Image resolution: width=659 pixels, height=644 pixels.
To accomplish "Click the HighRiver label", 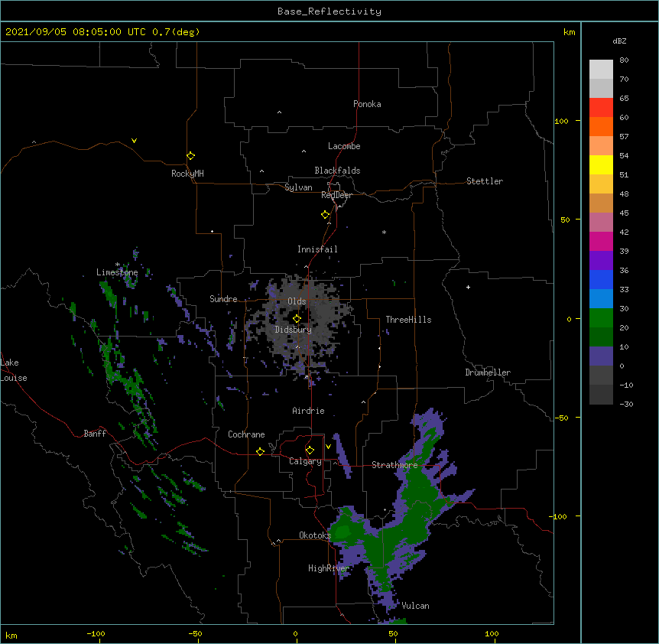I will pos(329,568).
